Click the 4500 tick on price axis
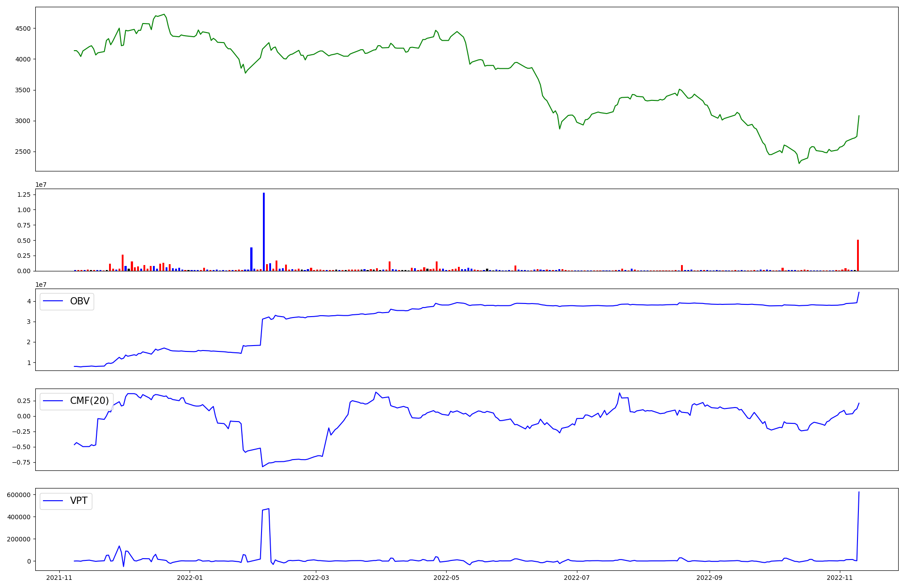The image size is (905, 588). pyautogui.click(x=23, y=28)
